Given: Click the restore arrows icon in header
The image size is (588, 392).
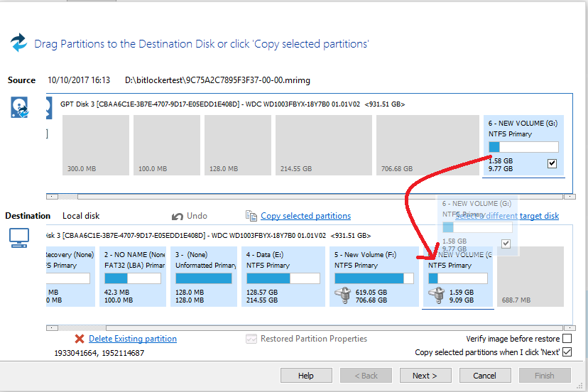Looking at the screenshot, I should (18, 43).
